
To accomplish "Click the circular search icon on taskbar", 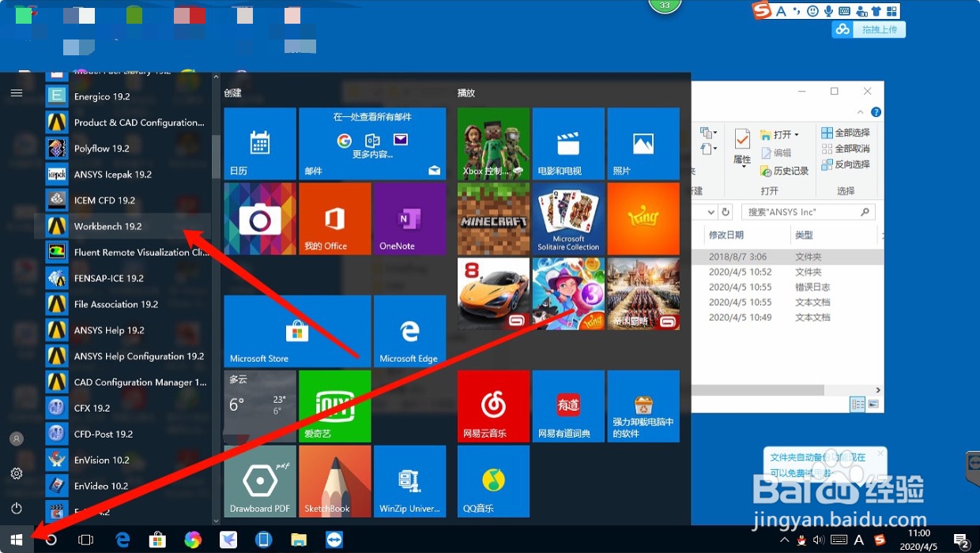I will pos(51,540).
